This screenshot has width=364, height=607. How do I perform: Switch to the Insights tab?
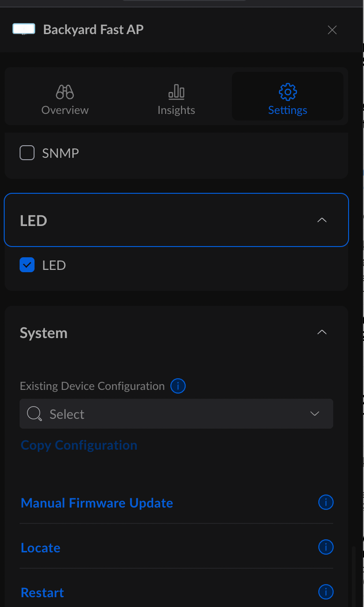pyautogui.click(x=176, y=110)
